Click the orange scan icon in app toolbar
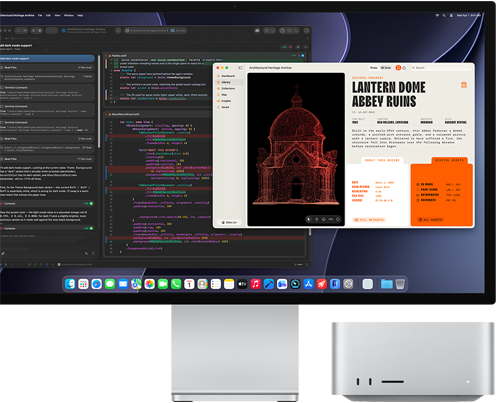 coord(398,68)
